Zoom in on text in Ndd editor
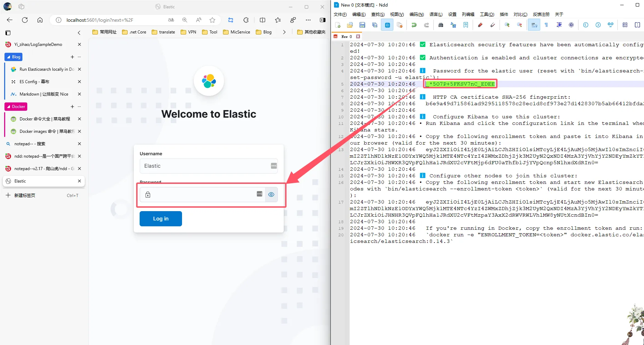 [x=507, y=25]
